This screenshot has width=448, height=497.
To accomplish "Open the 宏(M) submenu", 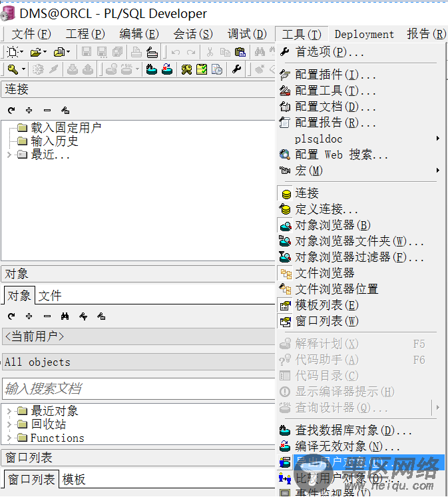I will click(361, 171).
